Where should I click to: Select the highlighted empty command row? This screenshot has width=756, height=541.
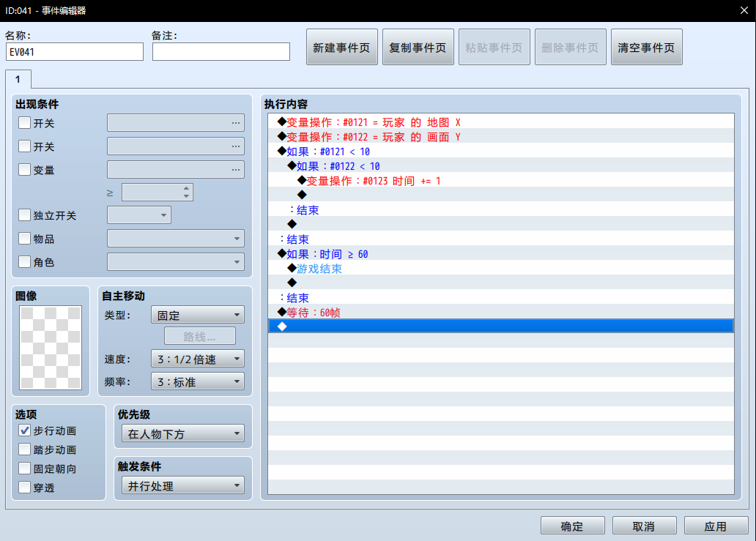[x=501, y=327]
